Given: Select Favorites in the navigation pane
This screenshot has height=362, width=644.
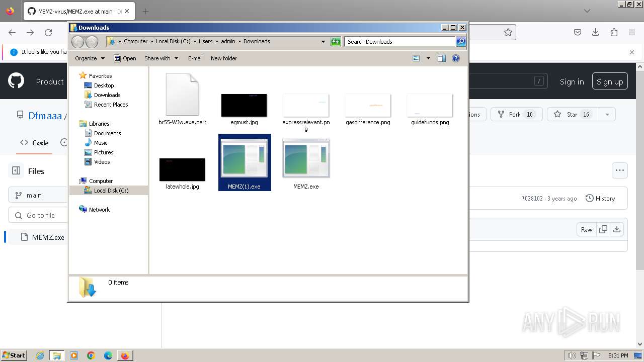Looking at the screenshot, I should 100,76.
